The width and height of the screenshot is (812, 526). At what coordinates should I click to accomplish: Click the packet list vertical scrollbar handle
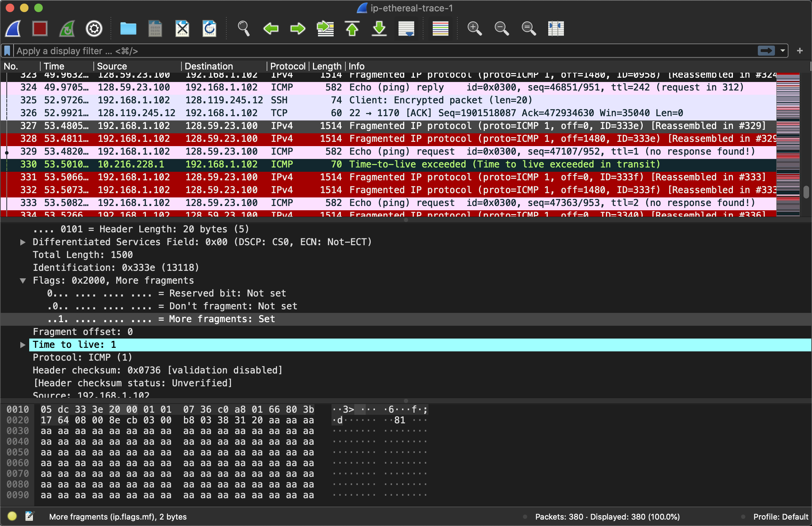pyautogui.click(x=806, y=192)
